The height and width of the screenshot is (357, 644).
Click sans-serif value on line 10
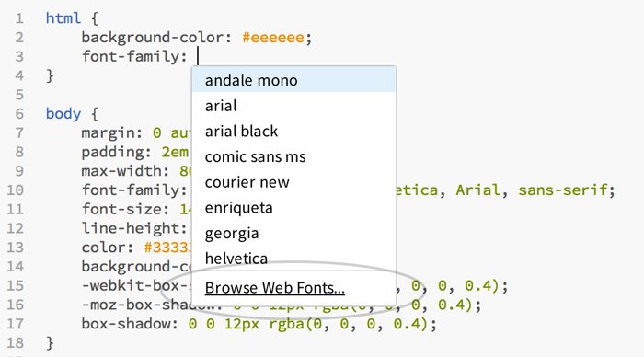click(563, 190)
